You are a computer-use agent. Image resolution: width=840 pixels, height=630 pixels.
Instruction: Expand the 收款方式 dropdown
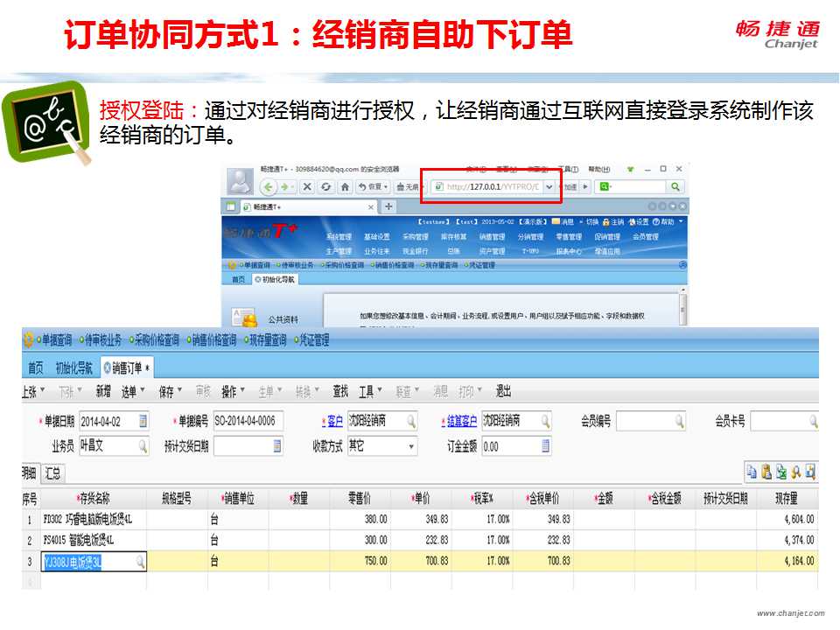pyautogui.click(x=411, y=446)
